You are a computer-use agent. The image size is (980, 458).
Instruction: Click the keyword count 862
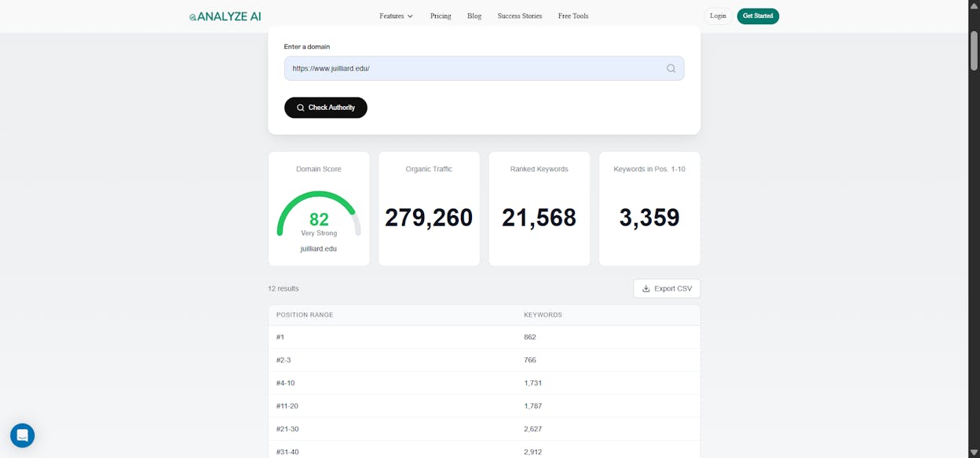[530, 337]
